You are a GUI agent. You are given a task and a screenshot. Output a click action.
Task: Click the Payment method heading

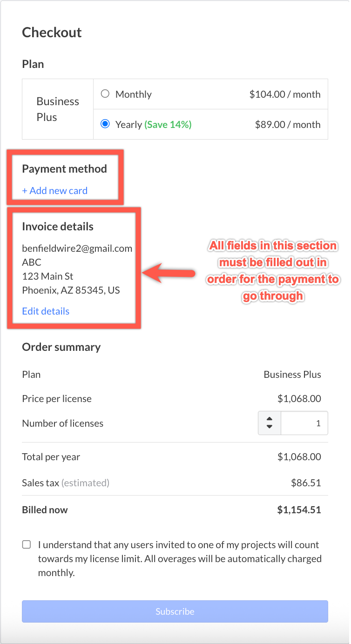click(64, 168)
